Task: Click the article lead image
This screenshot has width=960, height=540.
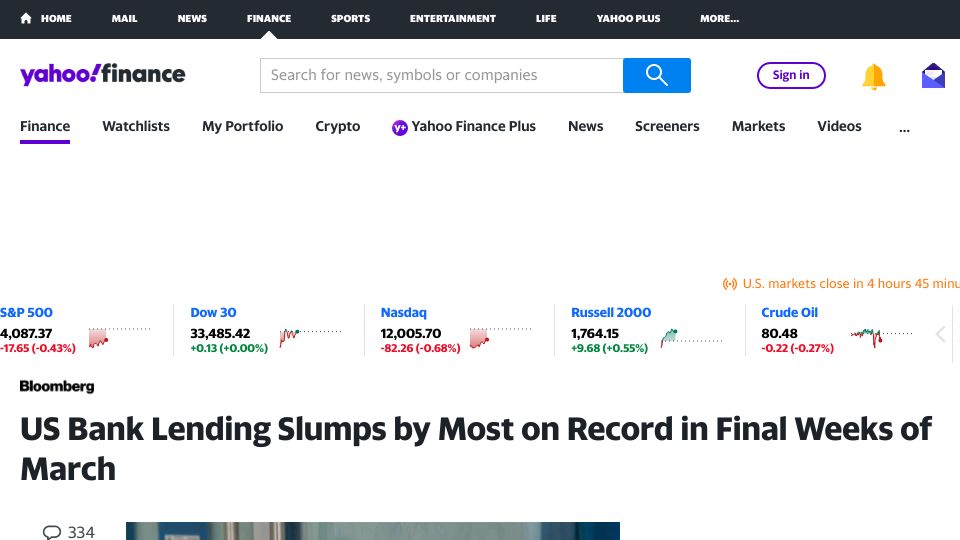Action: point(373,531)
